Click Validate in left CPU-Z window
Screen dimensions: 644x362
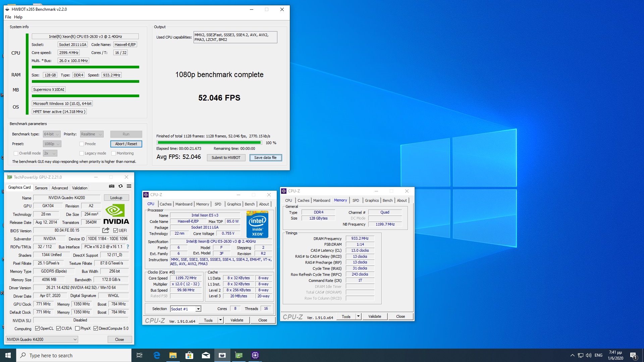[237, 320]
